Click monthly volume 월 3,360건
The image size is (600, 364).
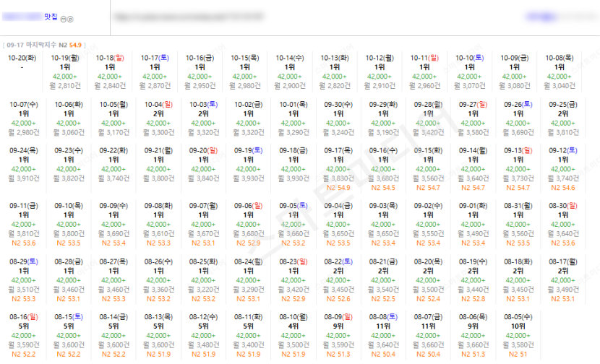click(x=158, y=290)
